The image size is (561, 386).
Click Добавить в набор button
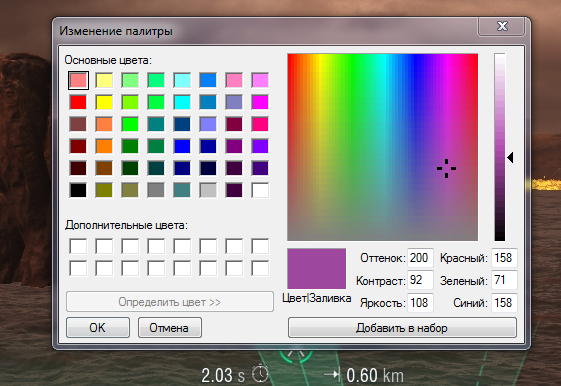(x=402, y=328)
